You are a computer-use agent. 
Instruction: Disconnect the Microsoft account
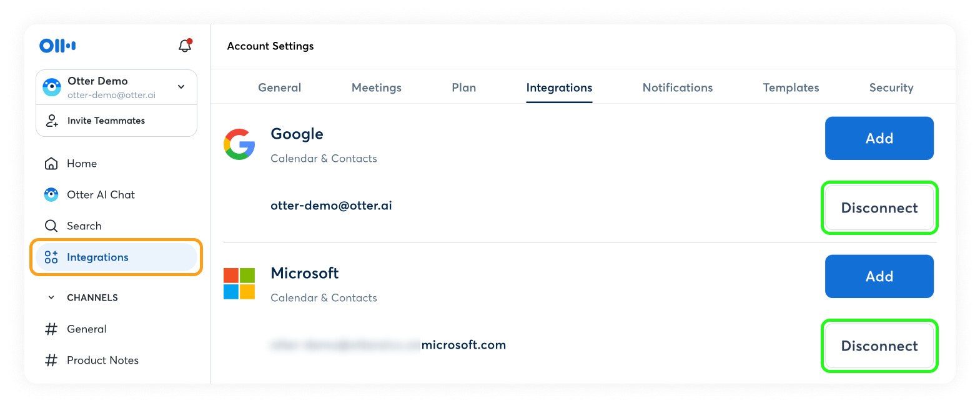(879, 346)
